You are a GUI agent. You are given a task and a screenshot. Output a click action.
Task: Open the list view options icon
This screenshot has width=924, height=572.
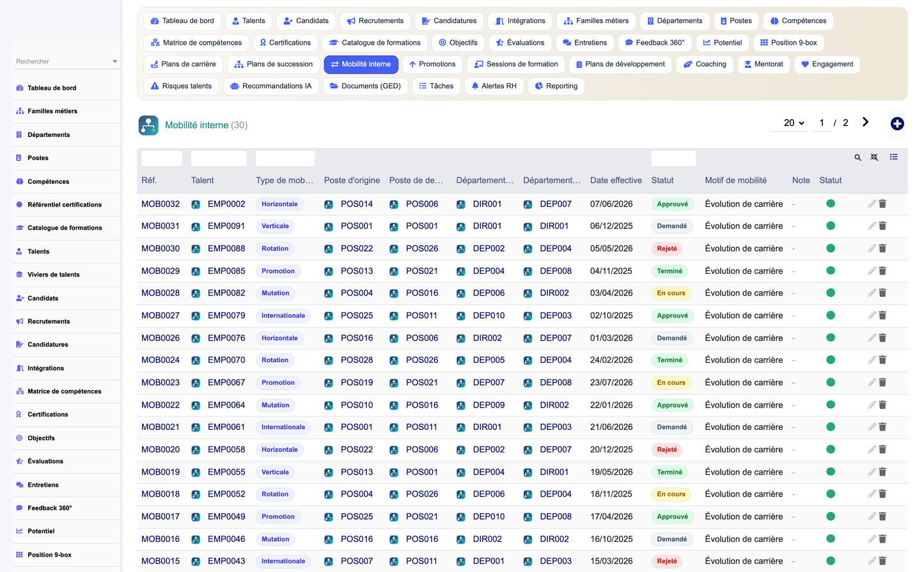point(893,157)
